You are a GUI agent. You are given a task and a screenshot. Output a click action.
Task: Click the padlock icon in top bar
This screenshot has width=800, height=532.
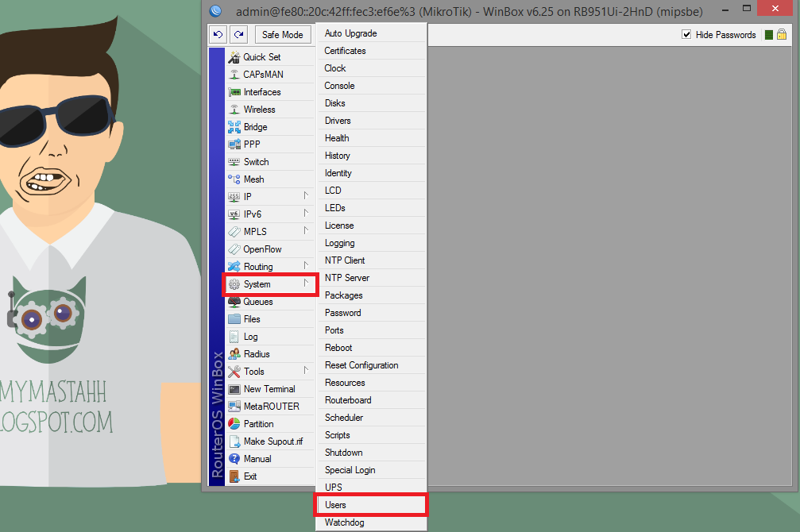[x=782, y=35]
